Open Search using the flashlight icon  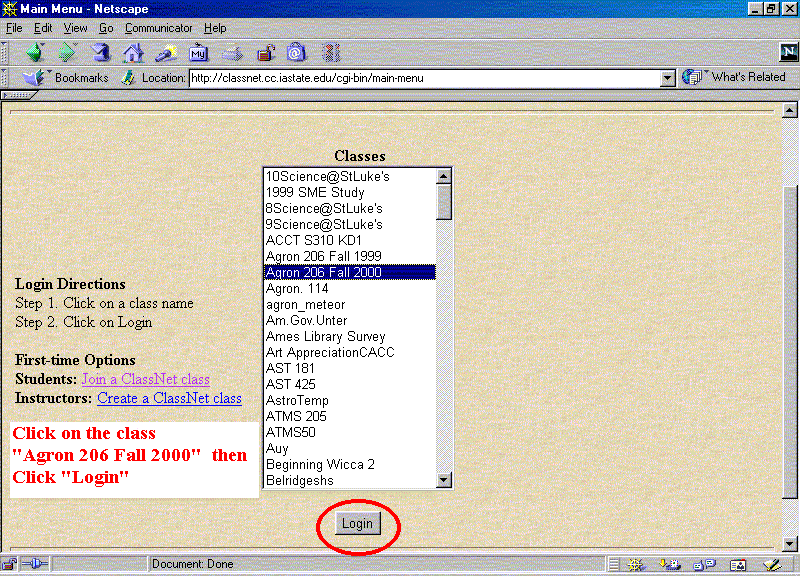click(x=166, y=52)
